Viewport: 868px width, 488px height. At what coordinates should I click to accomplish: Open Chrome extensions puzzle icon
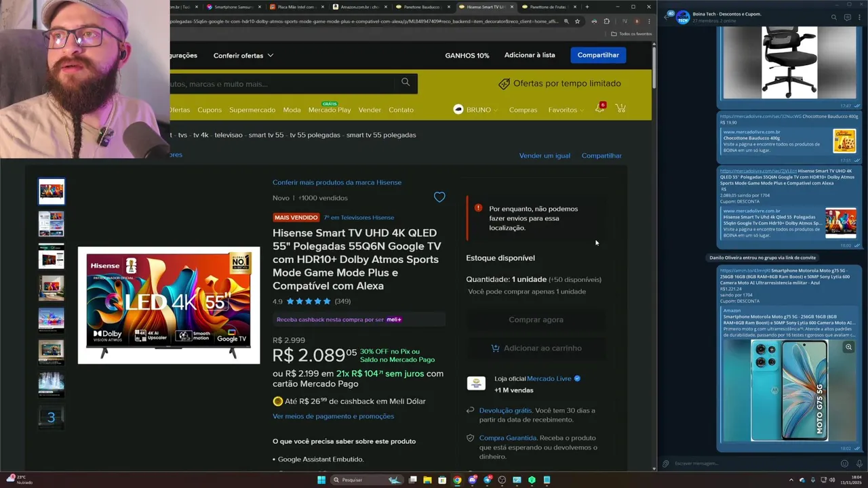pyautogui.click(x=606, y=22)
